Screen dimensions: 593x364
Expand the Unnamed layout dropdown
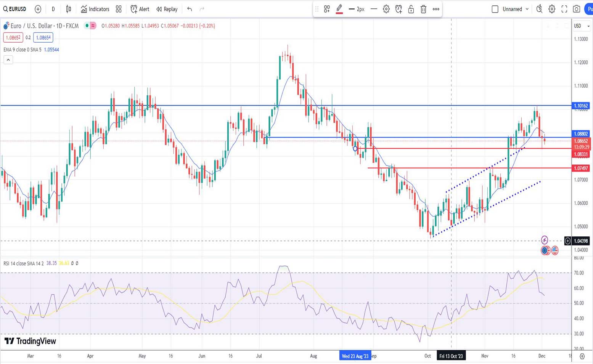pyautogui.click(x=527, y=9)
